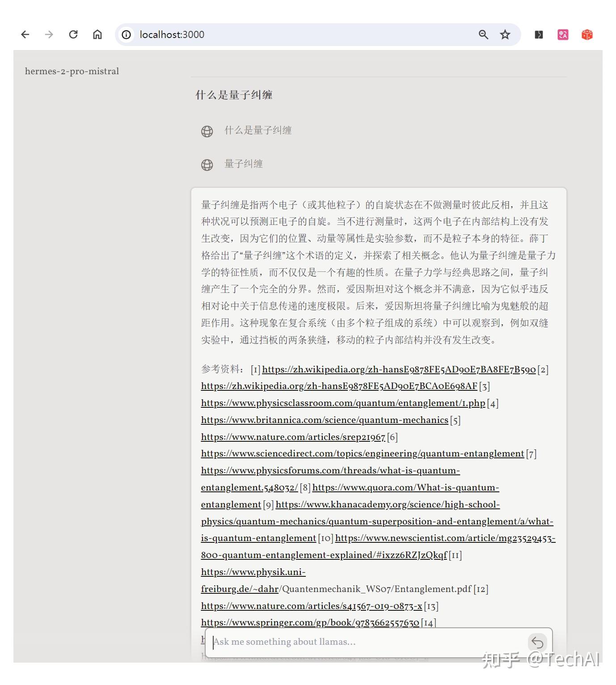Open the nature.com srep21967 link

point(293,437)
